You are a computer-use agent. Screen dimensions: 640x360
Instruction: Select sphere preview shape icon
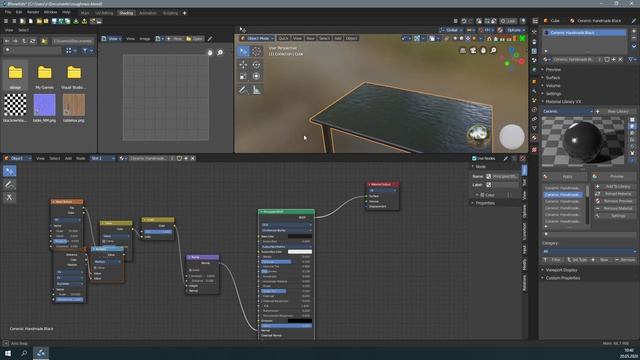pos(632,126)
